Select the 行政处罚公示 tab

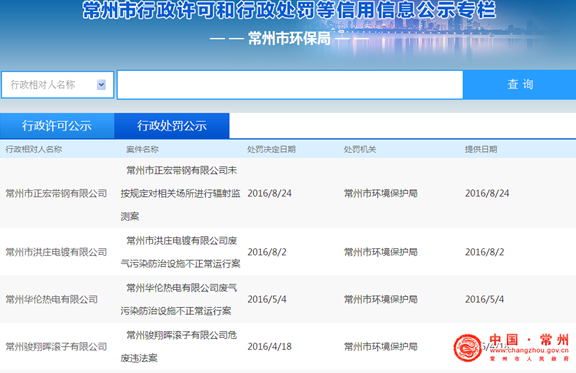[172, 126]
